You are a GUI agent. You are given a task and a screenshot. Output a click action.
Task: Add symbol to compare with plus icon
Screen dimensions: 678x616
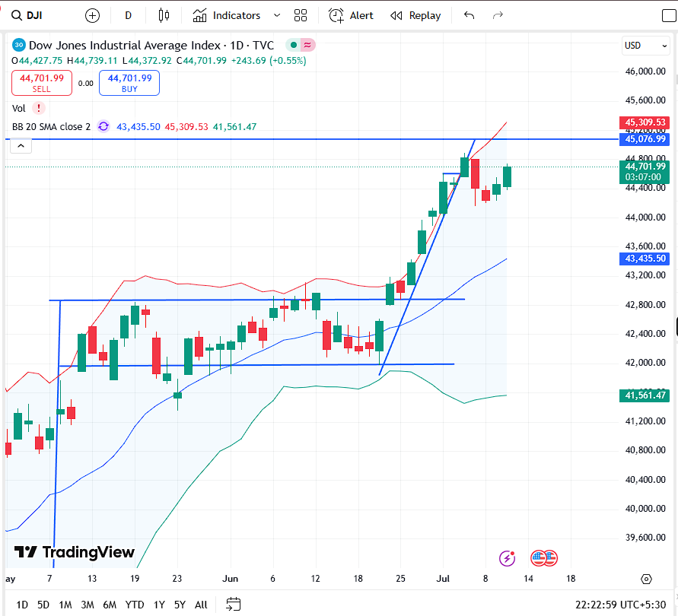pos(92,15)
